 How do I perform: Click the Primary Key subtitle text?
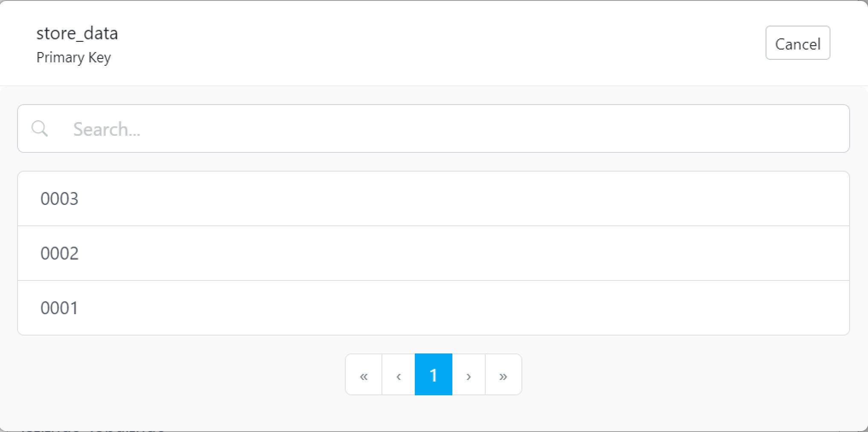point(74,57)
